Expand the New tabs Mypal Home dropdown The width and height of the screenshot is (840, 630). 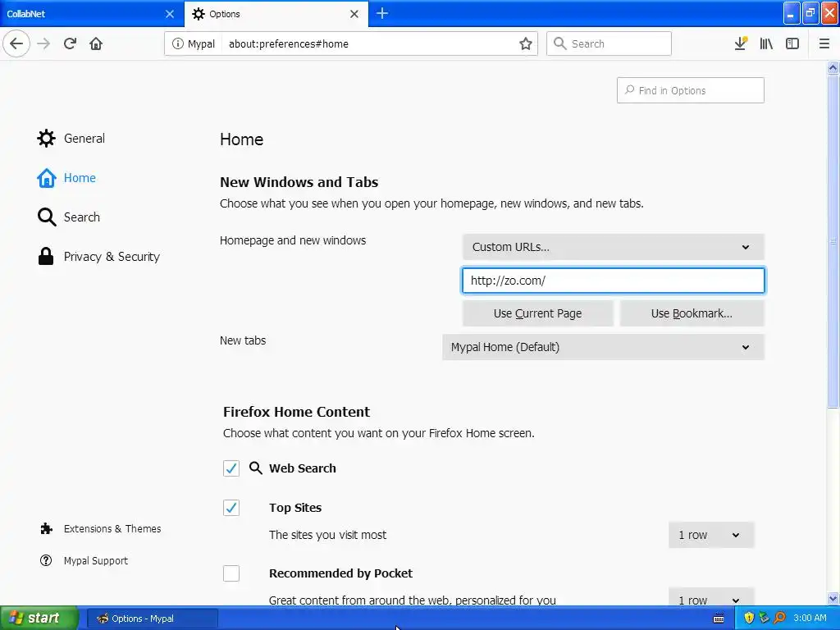603,347
